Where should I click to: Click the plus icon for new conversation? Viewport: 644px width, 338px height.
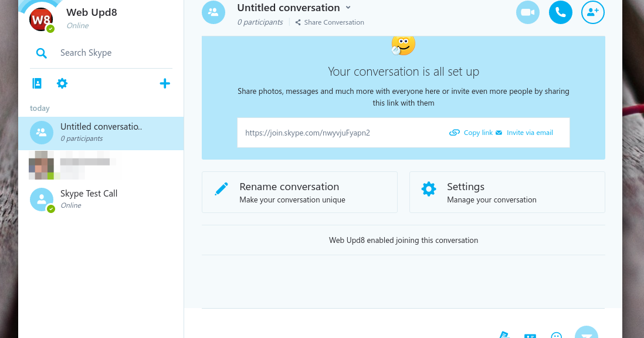[165, 83]
